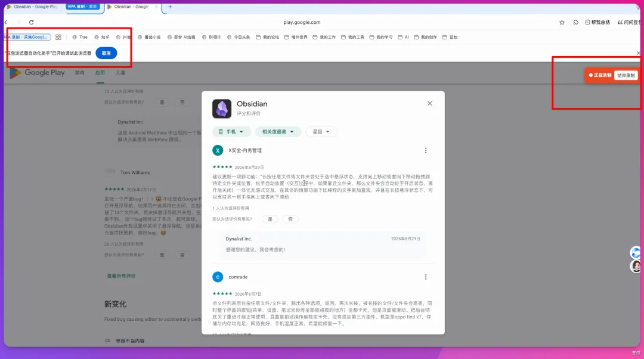Click the Dynalist Inc. reply name in dialog
644x359 pixels.
pos(239,239)
